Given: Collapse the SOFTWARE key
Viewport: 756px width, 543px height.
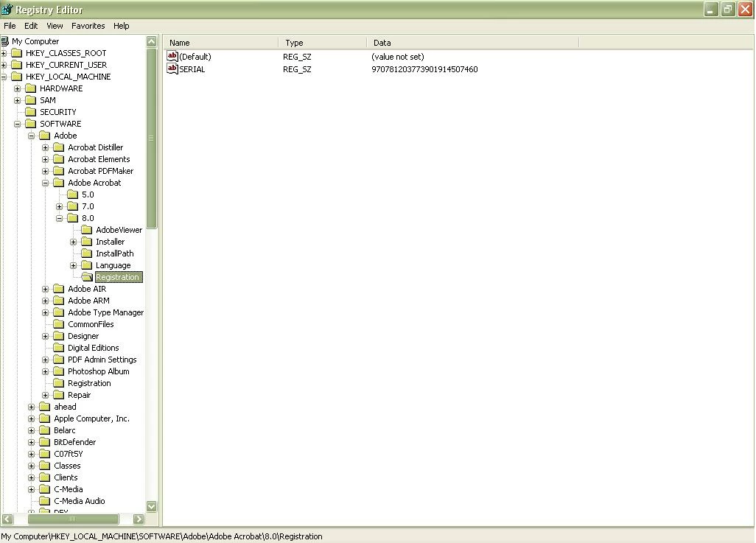Looking at the screenshot, I should coord(18,124).
